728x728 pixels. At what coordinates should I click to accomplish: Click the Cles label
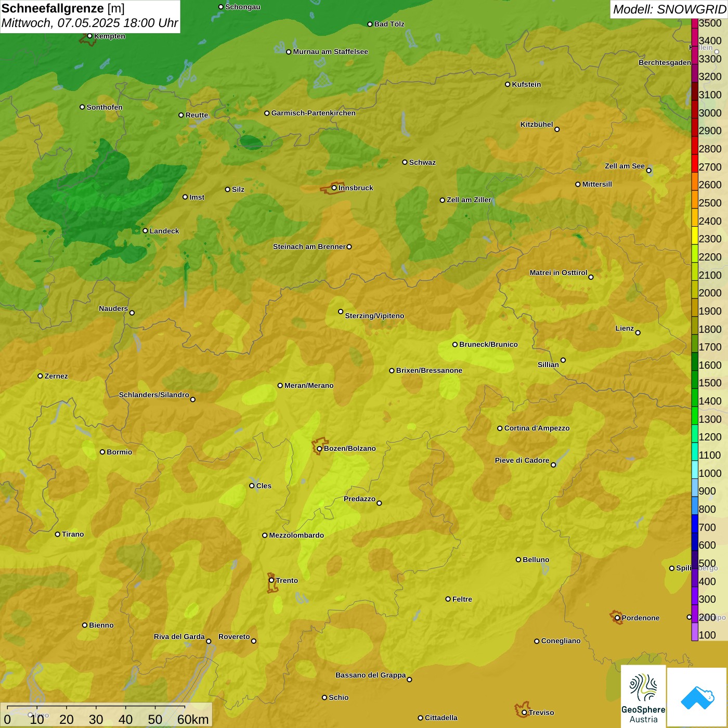[264, 486]
